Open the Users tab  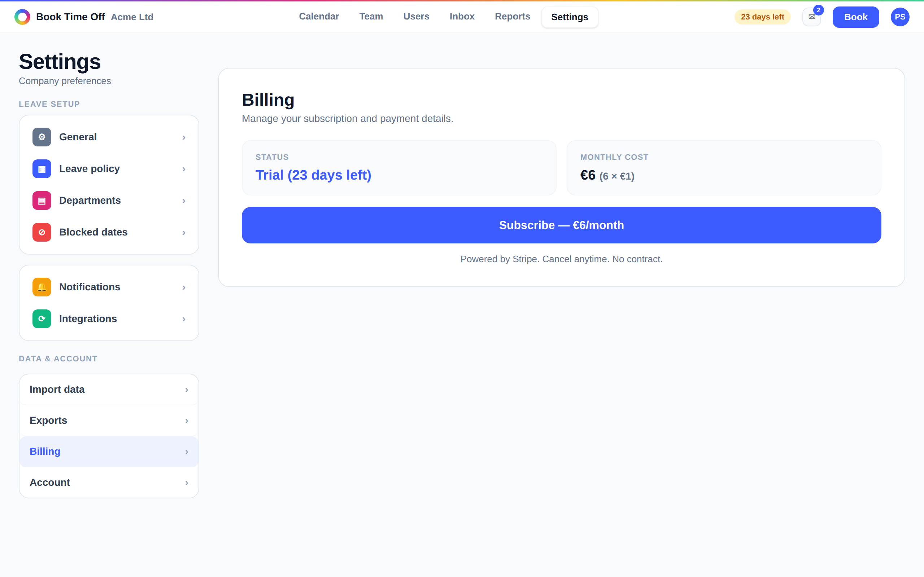(x=416, y=17)
